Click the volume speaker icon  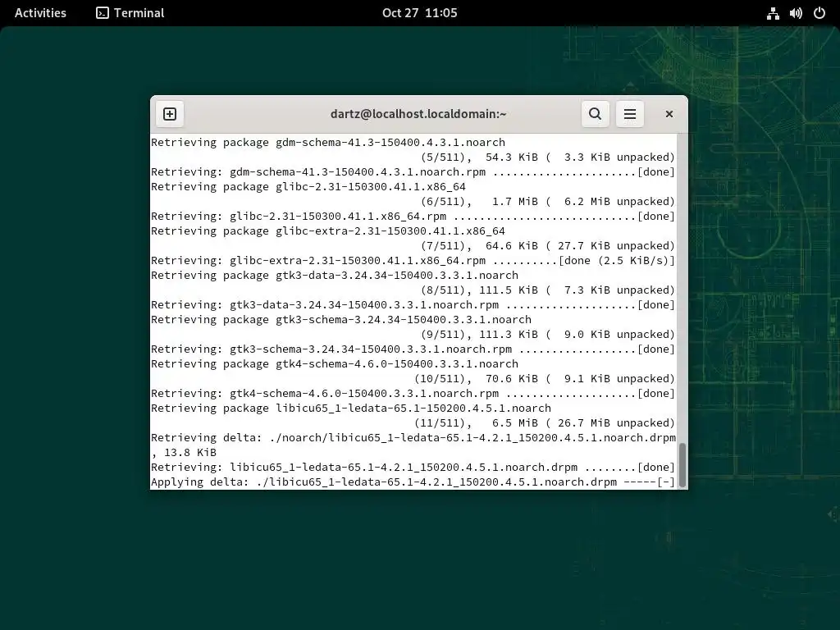(796, 13)
